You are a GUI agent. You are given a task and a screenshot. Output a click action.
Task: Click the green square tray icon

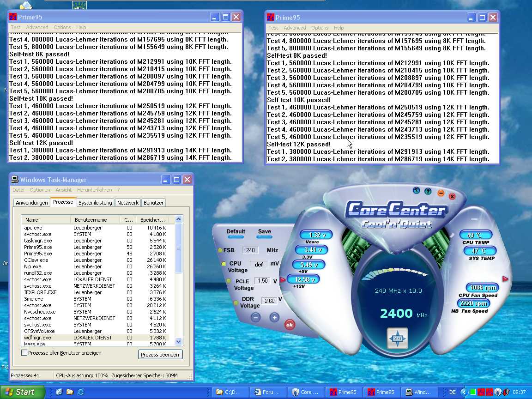pyautogui.click(x=472, y=392)
